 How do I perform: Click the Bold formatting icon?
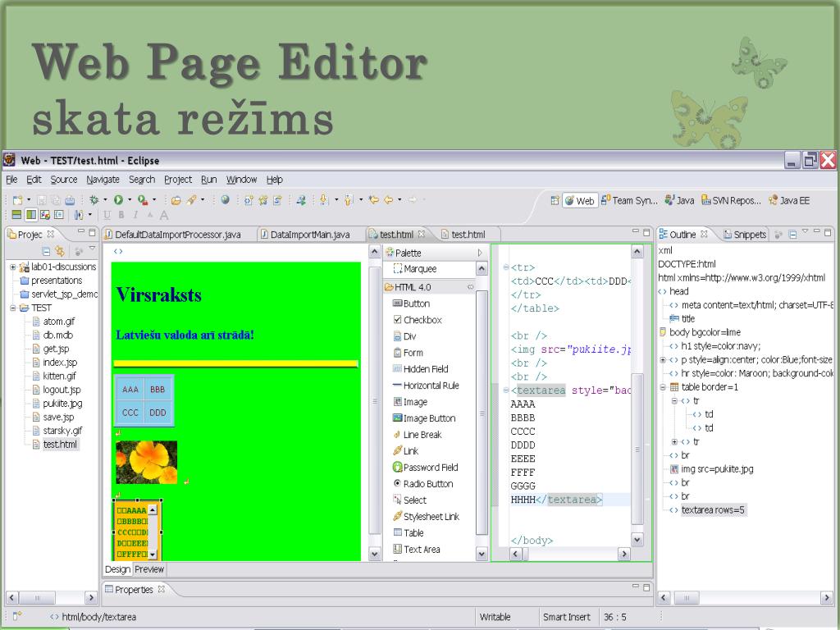pyautogui.click(x=121, y=215)
